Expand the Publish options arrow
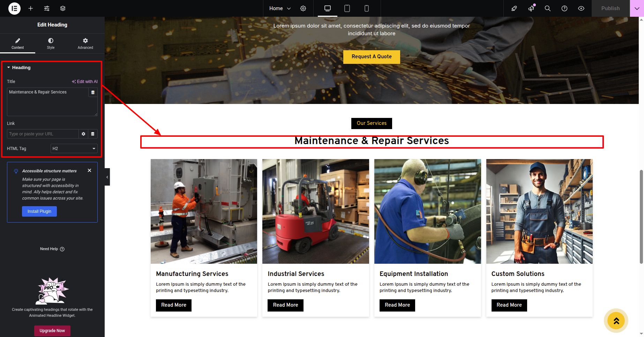The height and width of the screenshot is (337, 644). pyautogui.click(x=637, y=8)
